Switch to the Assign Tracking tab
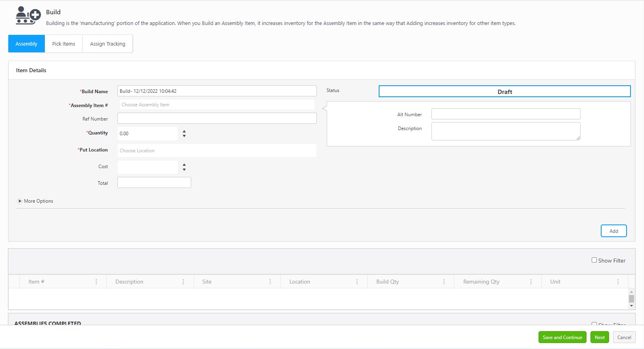The image size is (644, 349). pyautogui.click(x=107, y=44)
